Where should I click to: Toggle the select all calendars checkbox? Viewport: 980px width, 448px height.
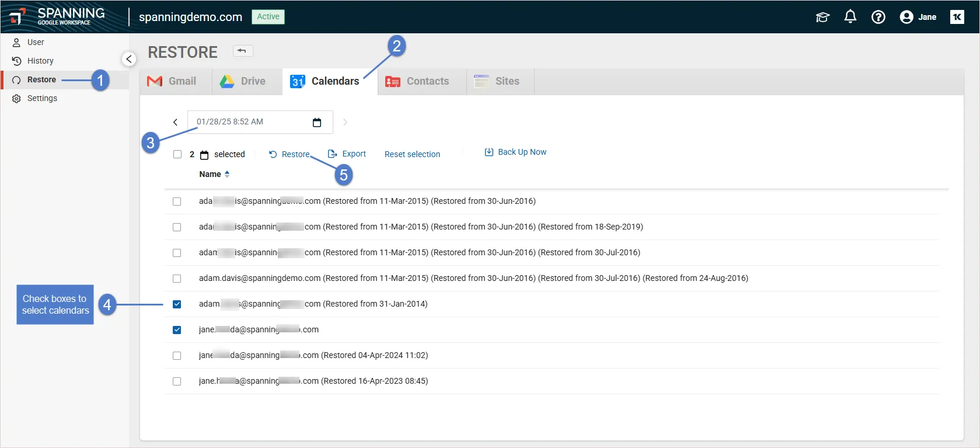click(x=177, y=154)
